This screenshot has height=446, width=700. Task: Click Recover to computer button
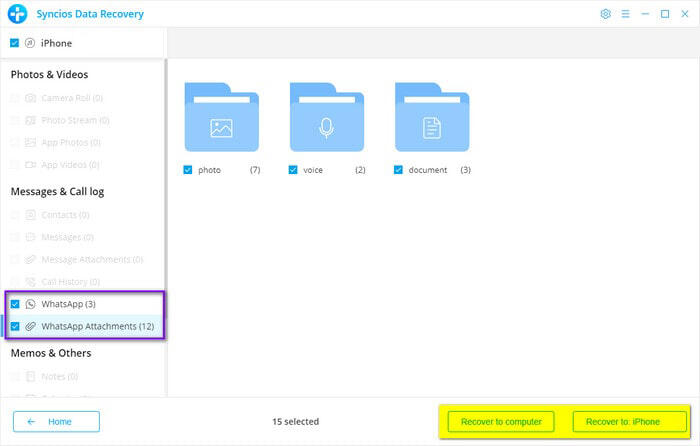coord(500,421)
